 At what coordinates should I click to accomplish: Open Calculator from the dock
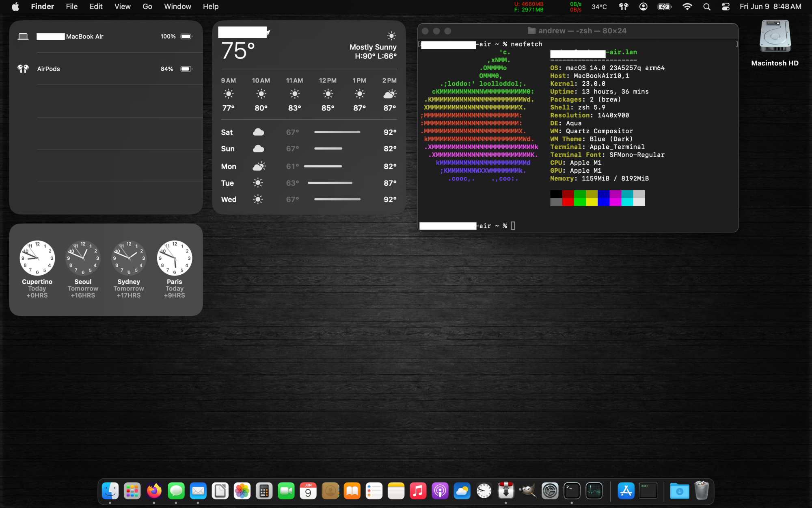(264, 491)
